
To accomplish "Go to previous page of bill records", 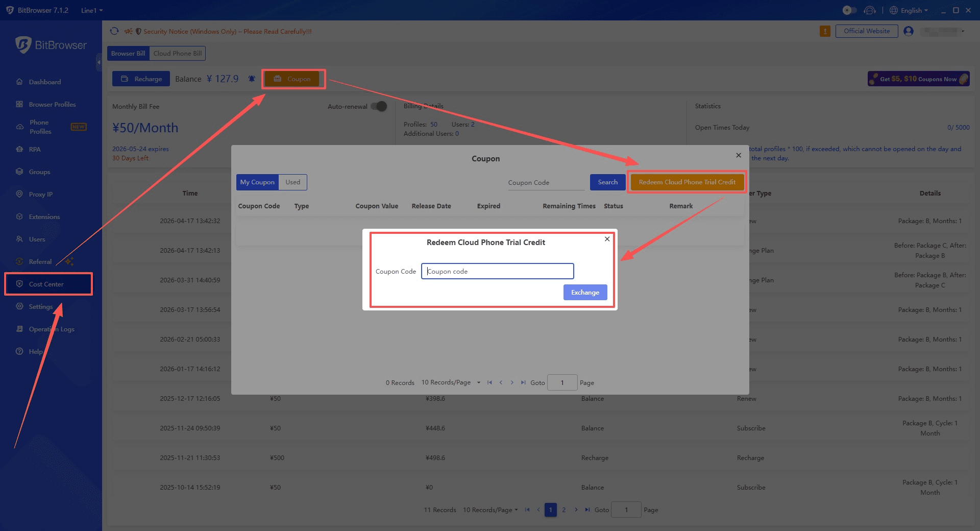I will 538,510.
